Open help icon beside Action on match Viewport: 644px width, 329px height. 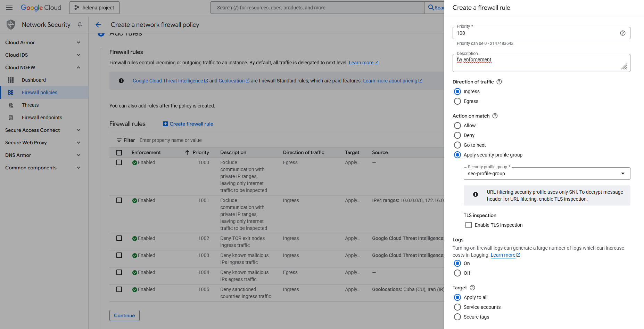(495, 116)
